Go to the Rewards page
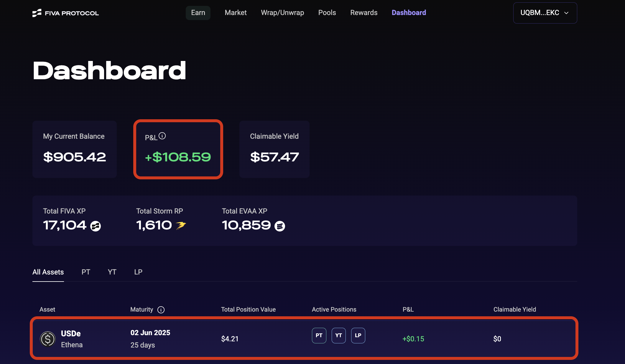The image size is (625, 364). point(364,13)
